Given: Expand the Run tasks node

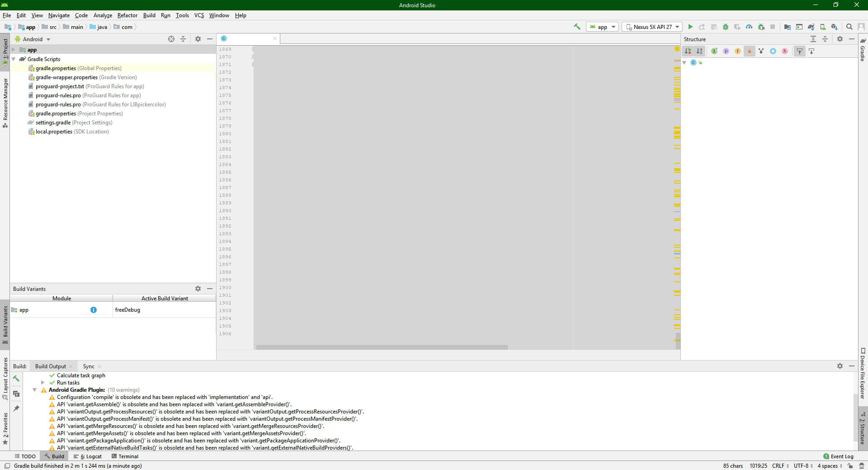Looking at the screenshot, I should 42,383.
